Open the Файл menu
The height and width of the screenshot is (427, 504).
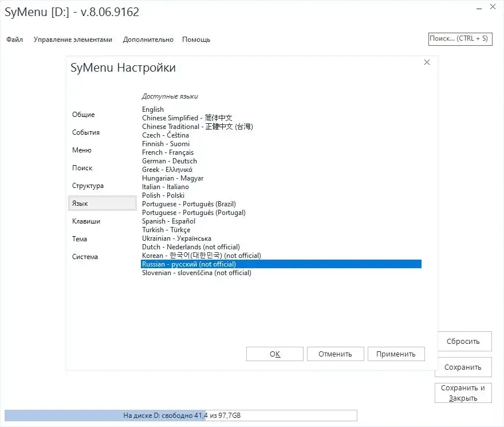pyautogui.click(x=14, y=40)
